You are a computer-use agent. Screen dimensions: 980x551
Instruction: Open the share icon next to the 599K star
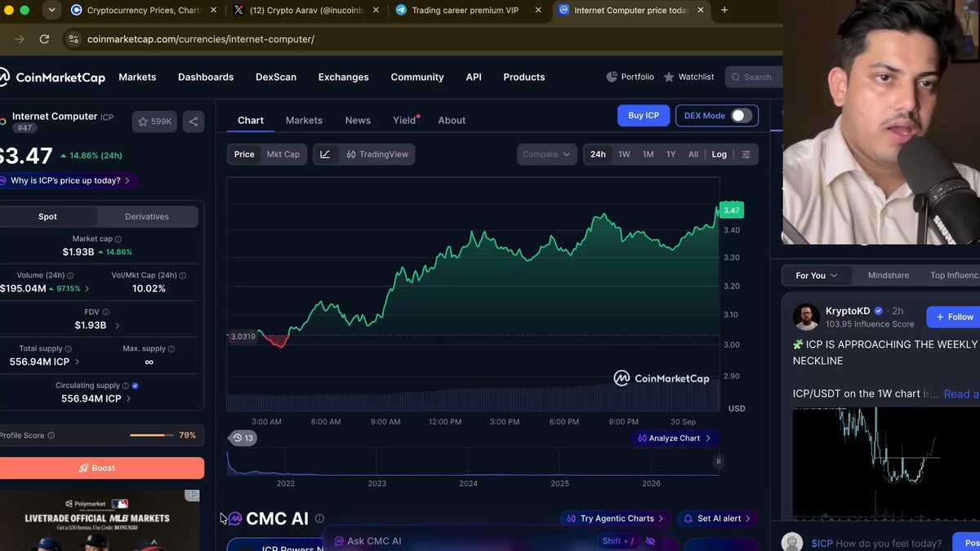click(x=194, y=122)
